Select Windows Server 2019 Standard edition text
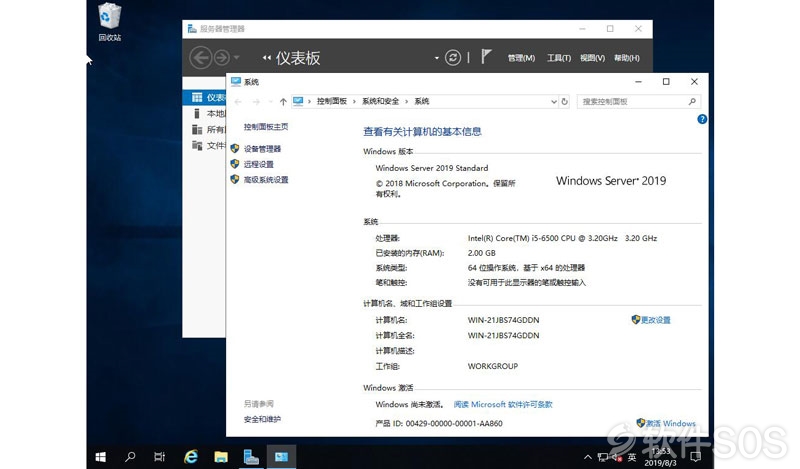This screenshot has width=800, height=469. pyautogui.click(x=432, y=168)
